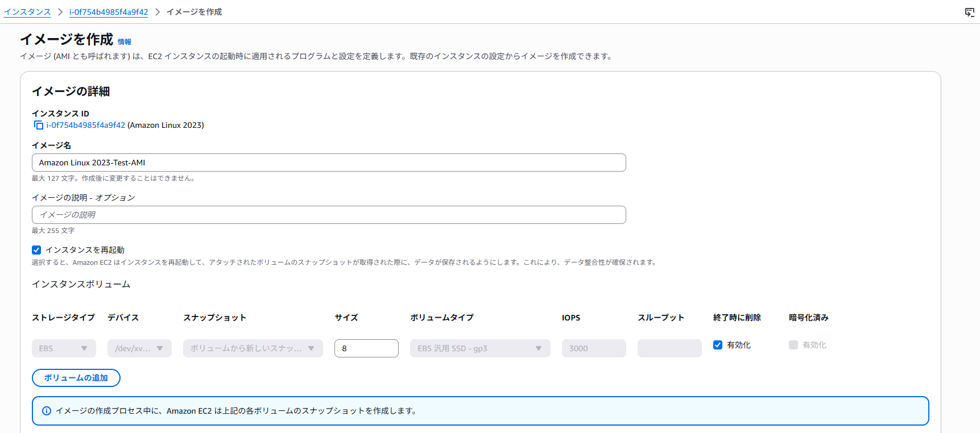The height and width of the screenshot is (433, 980).
Task: Open instance i-0f754b4985f4a9f42 in the breadcrumb
Action: click(109, 12)
